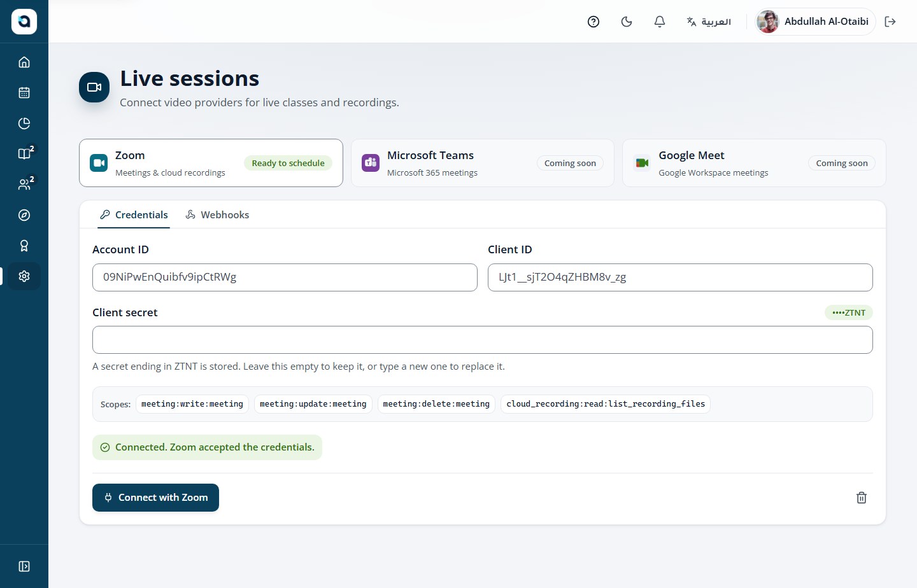The height and width of the screenshot is (588, 917).
Task: Click the logout icon
Action: (890, 22)
